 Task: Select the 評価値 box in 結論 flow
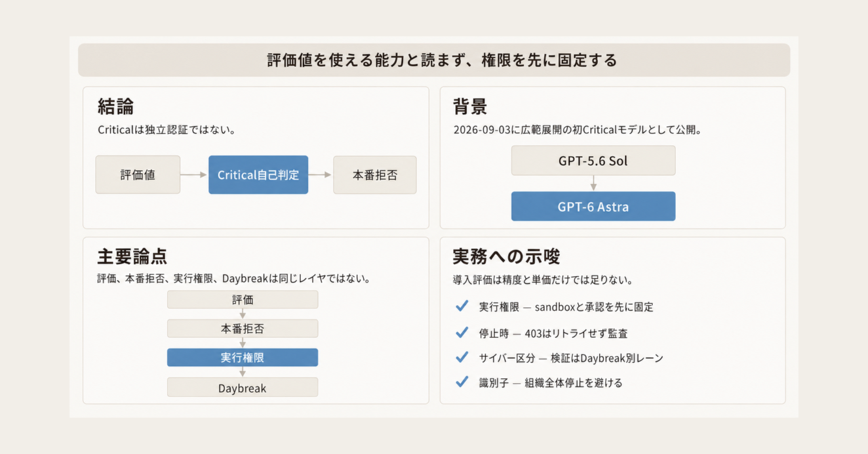click(x=138, y=175)
